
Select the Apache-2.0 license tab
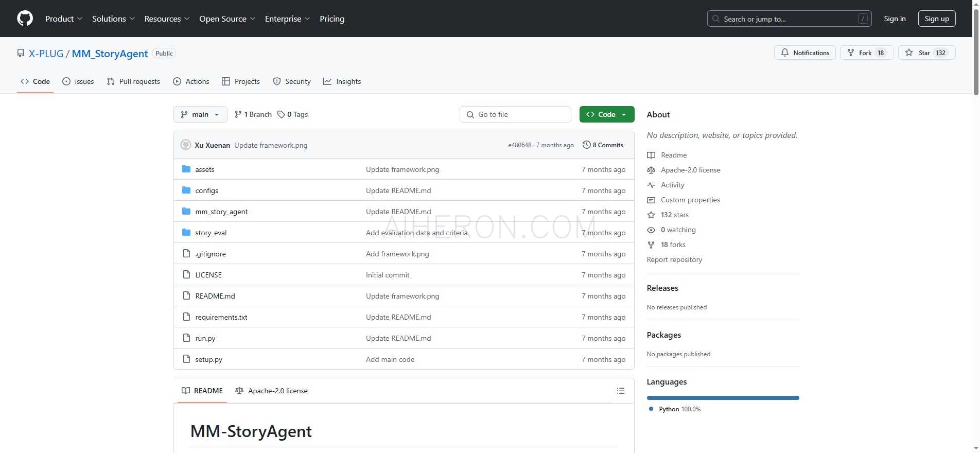[271, 391]
